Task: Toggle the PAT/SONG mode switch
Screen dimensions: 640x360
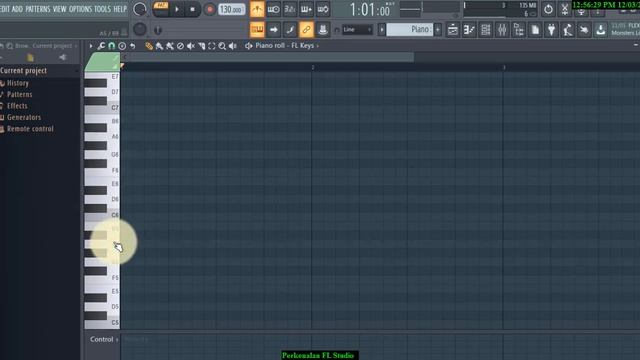Action: 161,9
